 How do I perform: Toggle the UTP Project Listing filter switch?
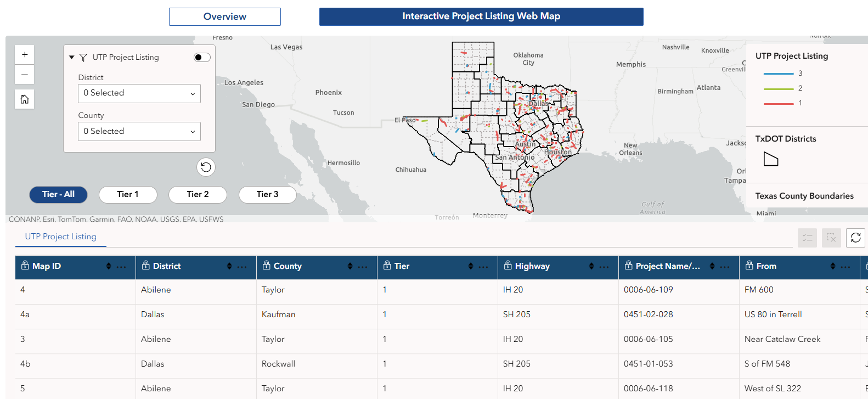coord(202,58)
